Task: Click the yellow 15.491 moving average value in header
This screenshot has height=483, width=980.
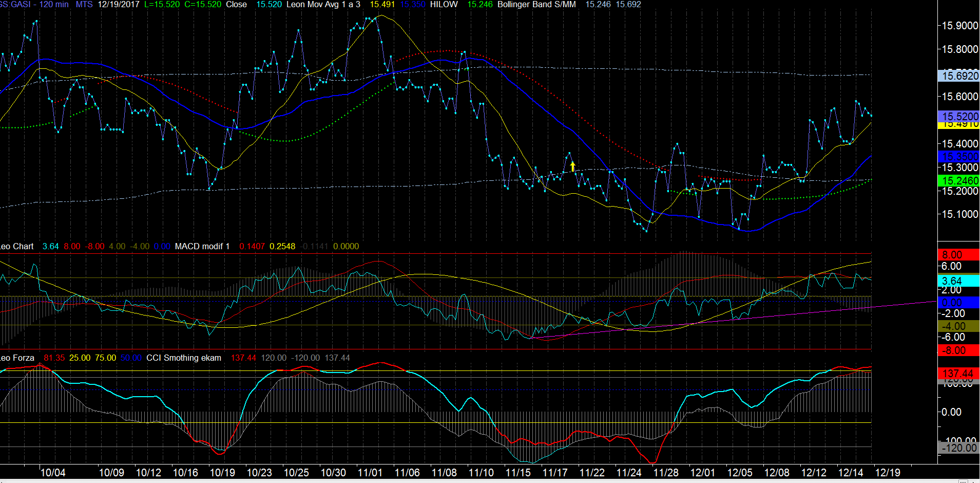Action: [x=382, y=5]
